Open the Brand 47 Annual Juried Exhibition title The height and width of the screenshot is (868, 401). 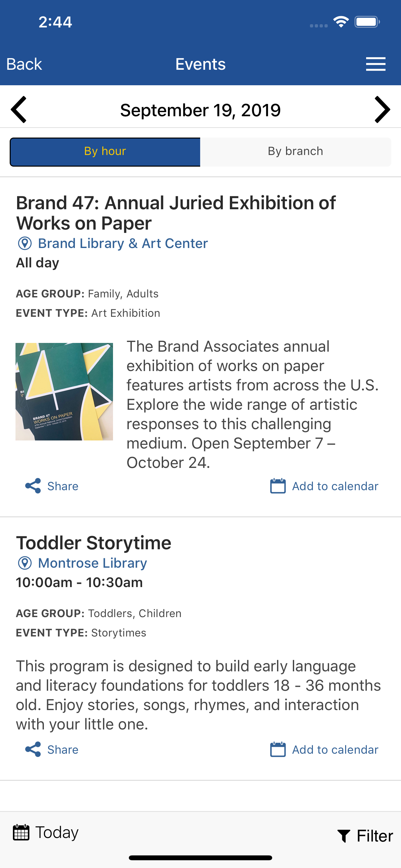[x=176, y=213]
